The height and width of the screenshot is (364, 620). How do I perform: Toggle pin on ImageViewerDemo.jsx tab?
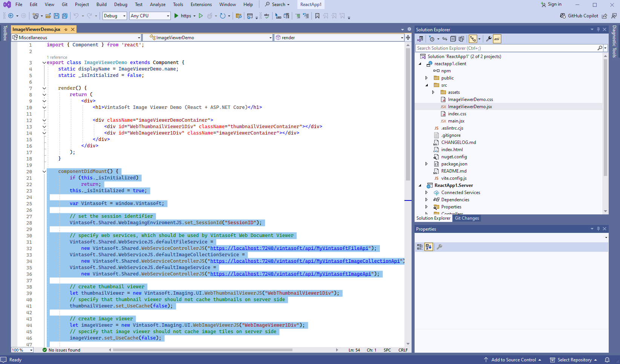[66, 29]
